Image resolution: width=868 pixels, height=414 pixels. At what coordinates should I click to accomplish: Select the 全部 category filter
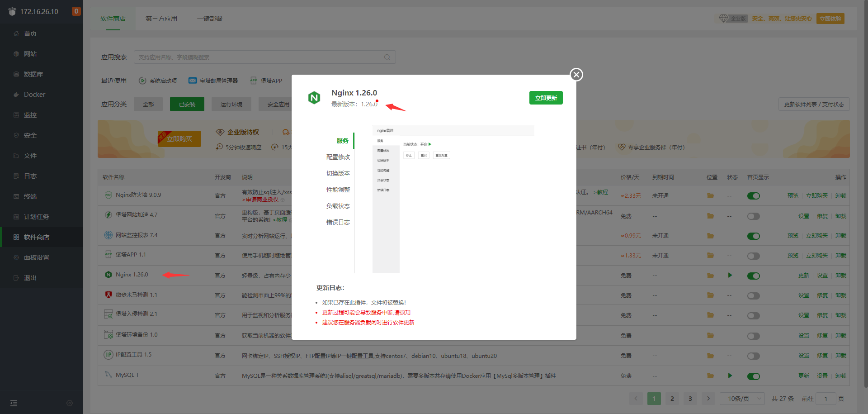(148, 104)
